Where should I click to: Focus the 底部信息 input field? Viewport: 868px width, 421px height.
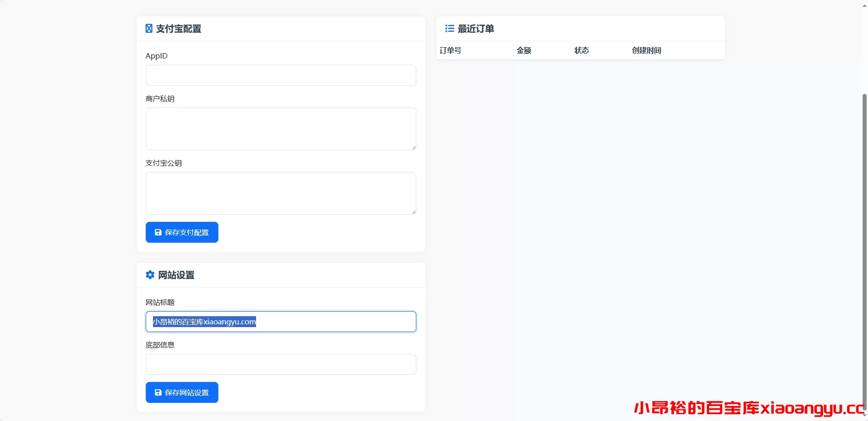pyautogui.click(x=281, y=364)
